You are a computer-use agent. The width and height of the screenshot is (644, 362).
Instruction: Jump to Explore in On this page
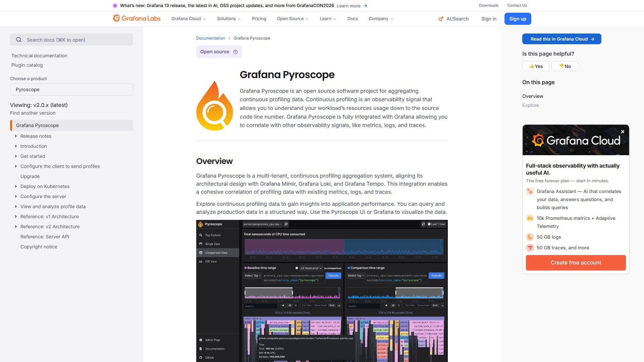coord(531,105)
